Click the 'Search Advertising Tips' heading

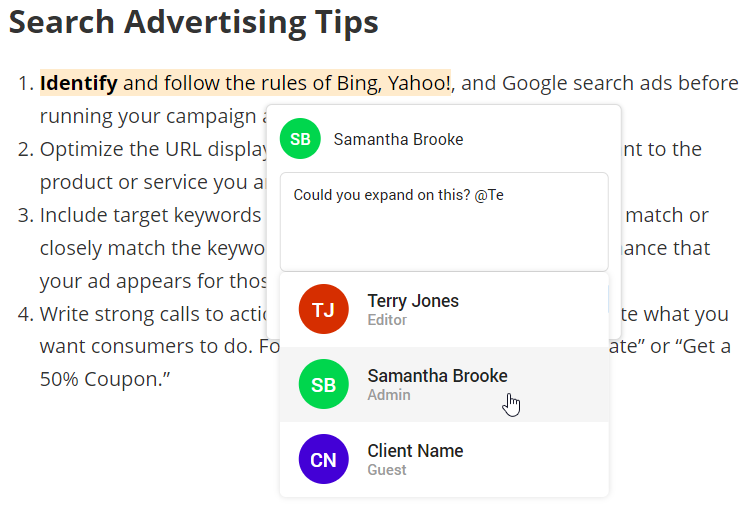coord(194,22)
